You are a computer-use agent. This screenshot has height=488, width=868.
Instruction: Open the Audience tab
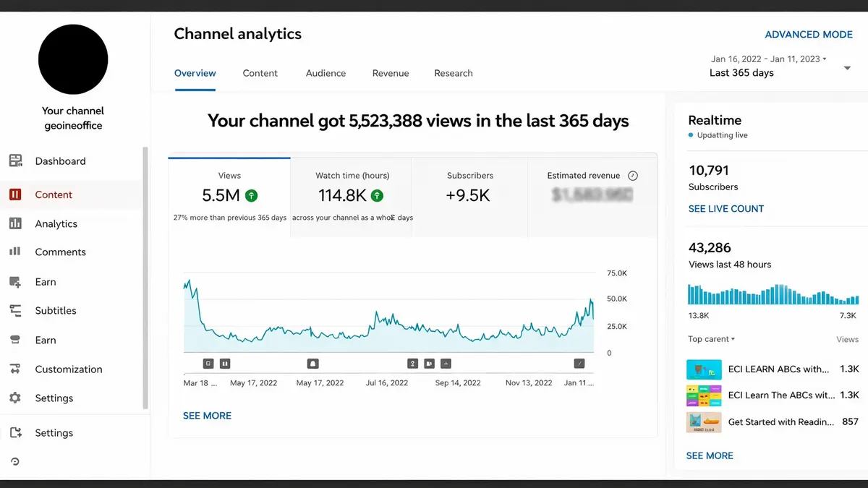325,73
